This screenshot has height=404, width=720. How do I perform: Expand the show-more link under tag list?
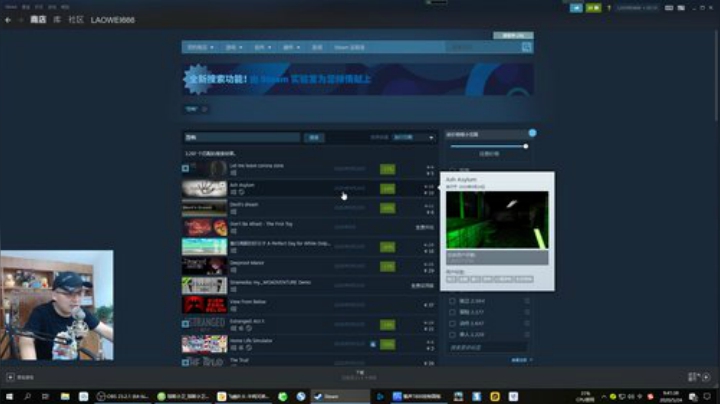coord(522,360)
